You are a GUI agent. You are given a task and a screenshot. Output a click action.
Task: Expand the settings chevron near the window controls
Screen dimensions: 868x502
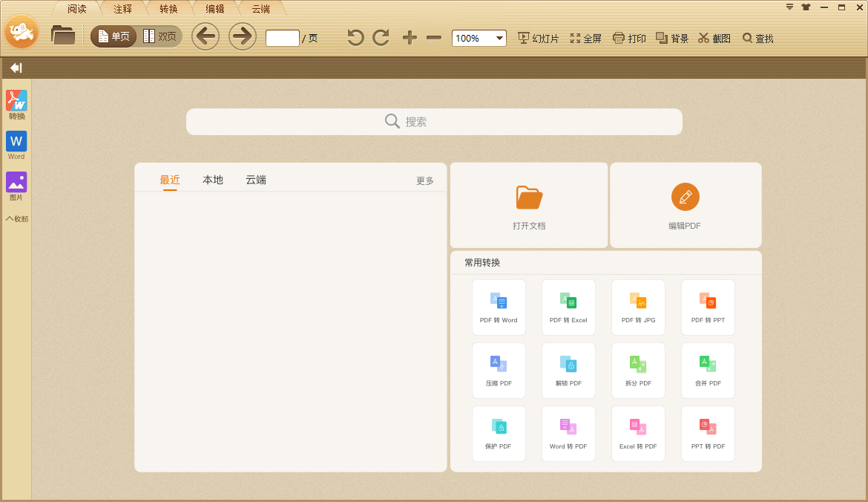(x=789, y=7)
